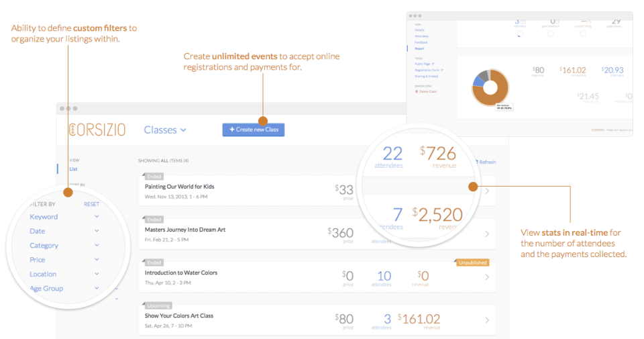Click the $2,520 revenue magnified stat

point(437,215)
